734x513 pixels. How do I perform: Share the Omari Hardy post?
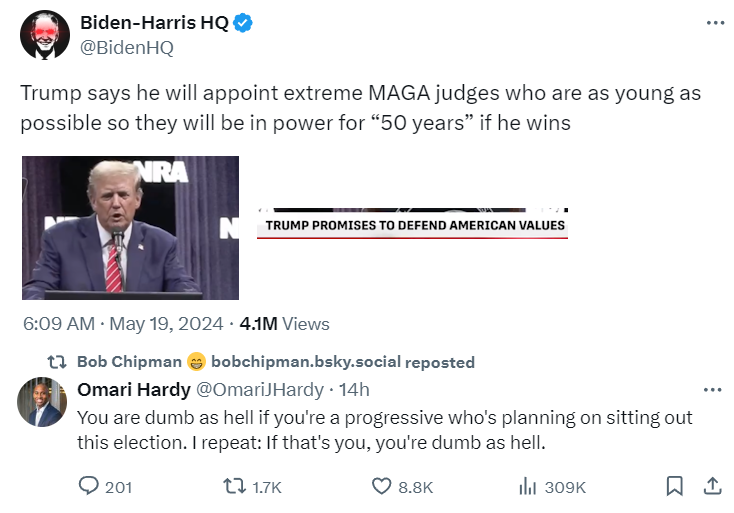pos(713,487)
